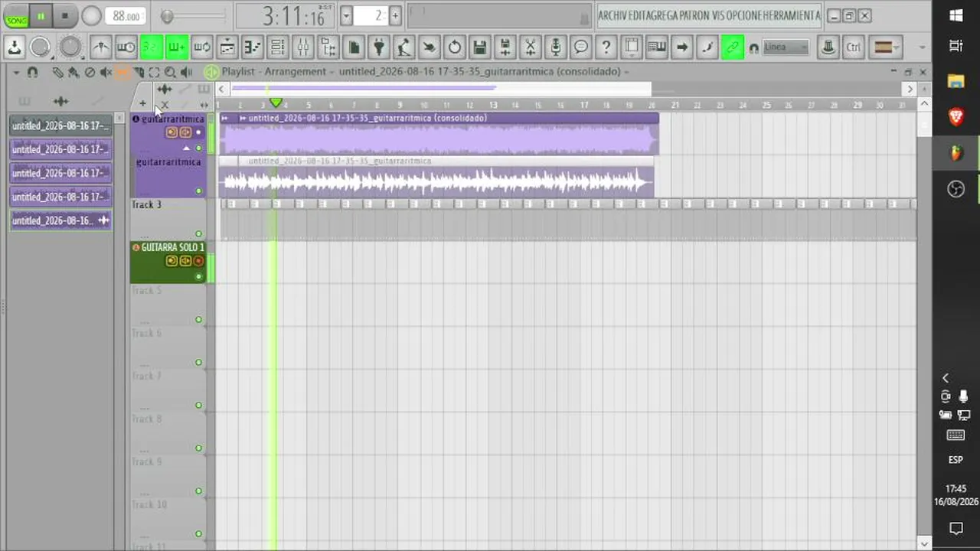Image resolution: width=980 pixels, height=551 pixels.
Task: Open audio editor scissors icon
Action: (531, 47)
